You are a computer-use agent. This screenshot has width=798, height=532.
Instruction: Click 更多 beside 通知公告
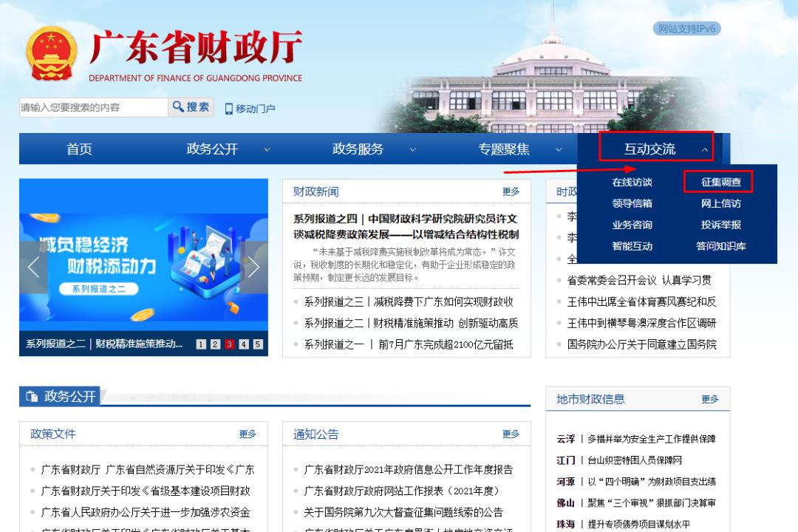[x=511, y=434]
